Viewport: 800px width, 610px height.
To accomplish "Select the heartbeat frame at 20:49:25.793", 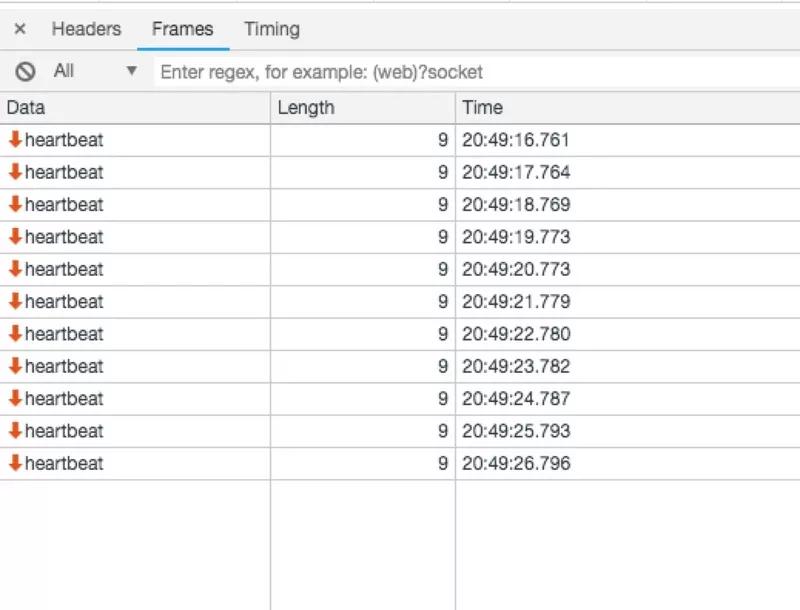I will pyautogui.click(x=64, y=431).
